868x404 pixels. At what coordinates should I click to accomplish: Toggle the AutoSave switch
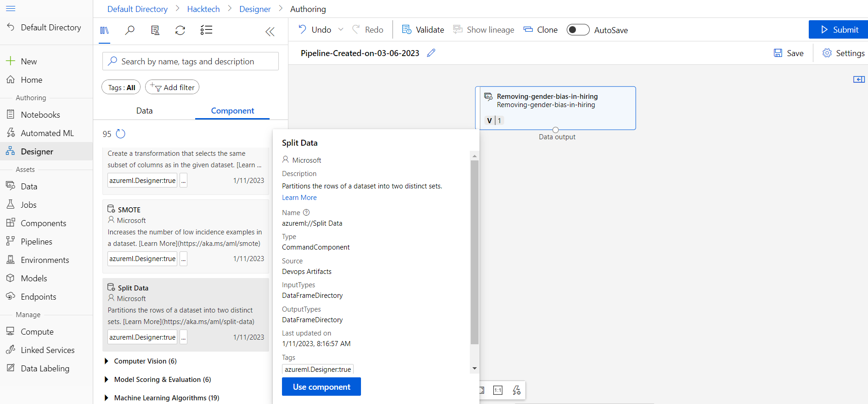(578, 30)
